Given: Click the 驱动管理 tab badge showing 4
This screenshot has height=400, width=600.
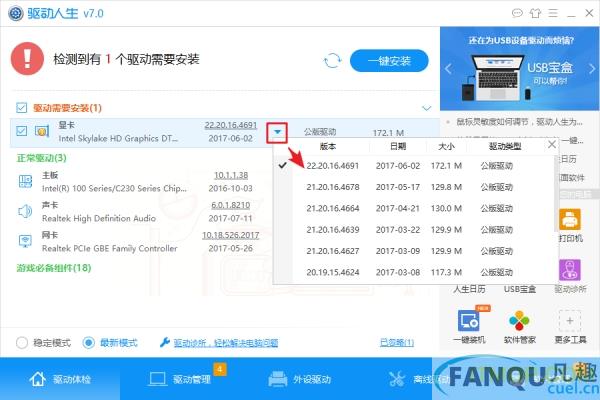Looking at the screenshot, I should pos(220,369).
